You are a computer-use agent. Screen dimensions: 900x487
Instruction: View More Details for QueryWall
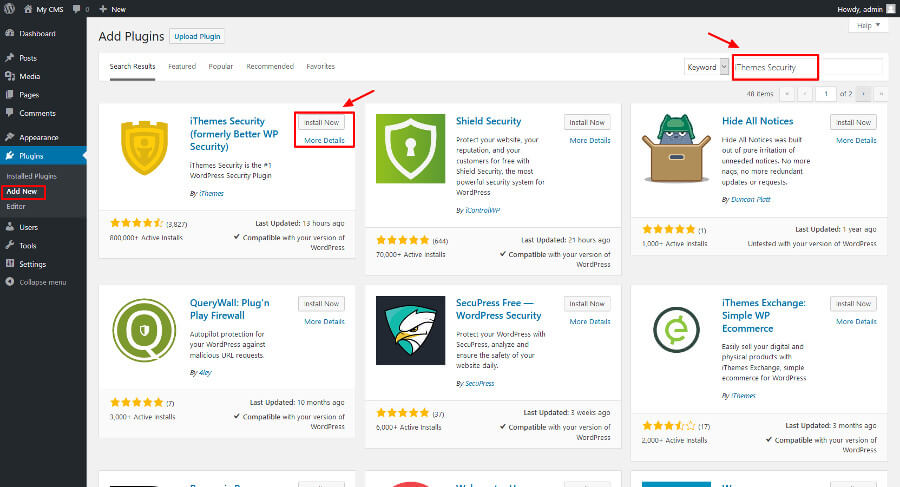pyautogui.click(x=324, y=322)
